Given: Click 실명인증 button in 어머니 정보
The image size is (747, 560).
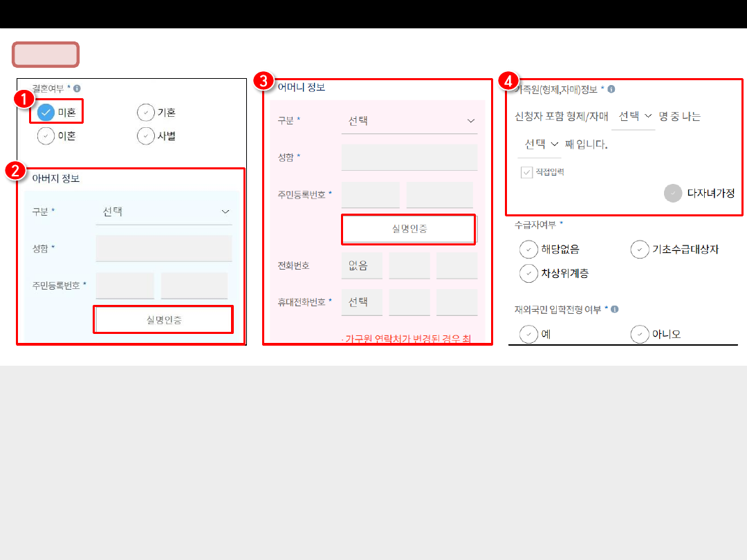Looking at the screenshot, I should (409, 229).
